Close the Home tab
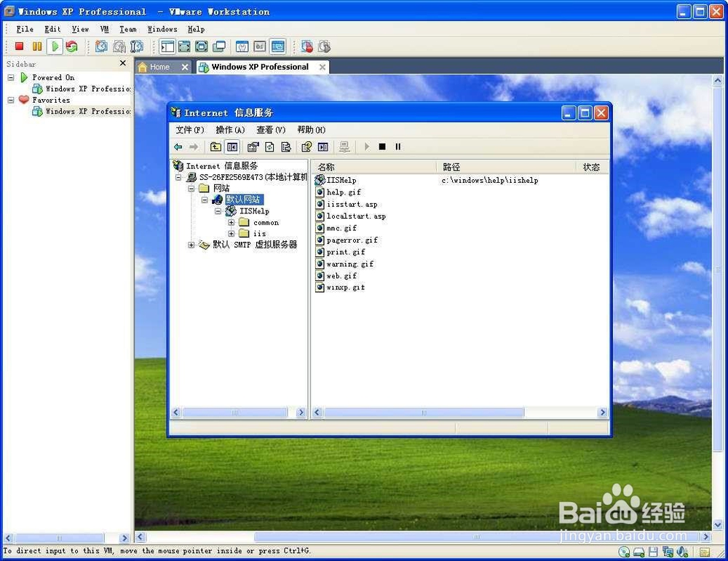 [x=185, y=67]
